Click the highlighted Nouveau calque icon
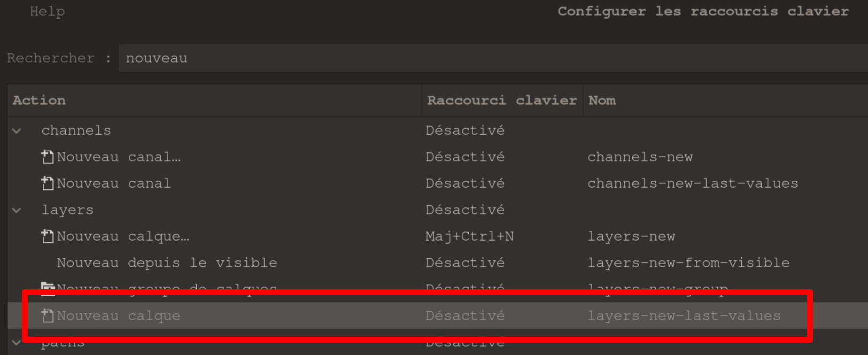Image resolution: width=868 pixels, height=355 pixels. pos(48,316)
